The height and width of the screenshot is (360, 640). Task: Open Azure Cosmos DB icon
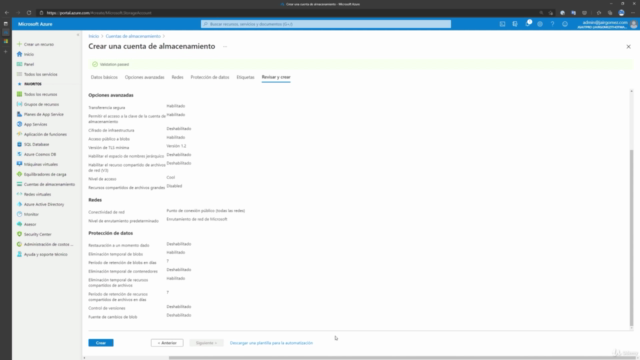click(19, 154)
